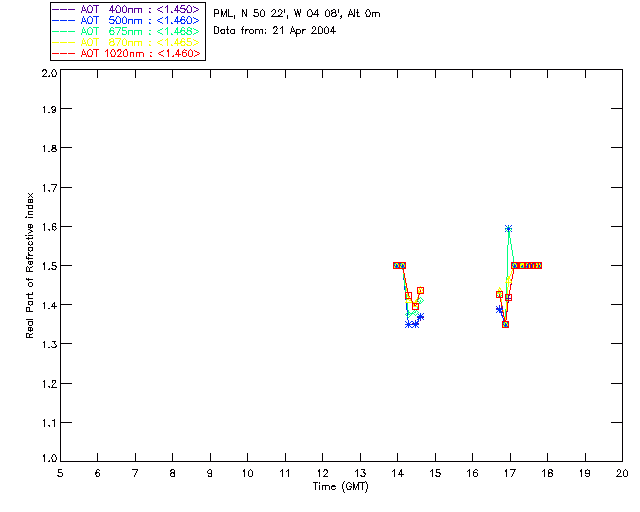
Task: Click the y-axis tick label 1.4
Action: point(49,305)
